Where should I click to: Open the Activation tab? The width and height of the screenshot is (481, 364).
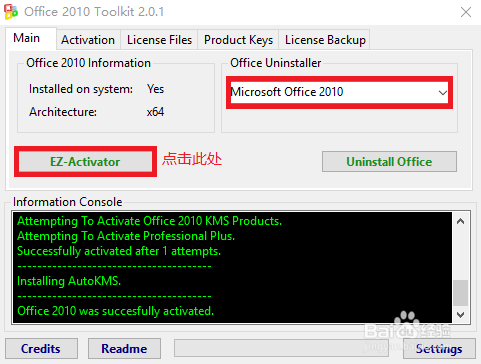[x=88, y=40]
